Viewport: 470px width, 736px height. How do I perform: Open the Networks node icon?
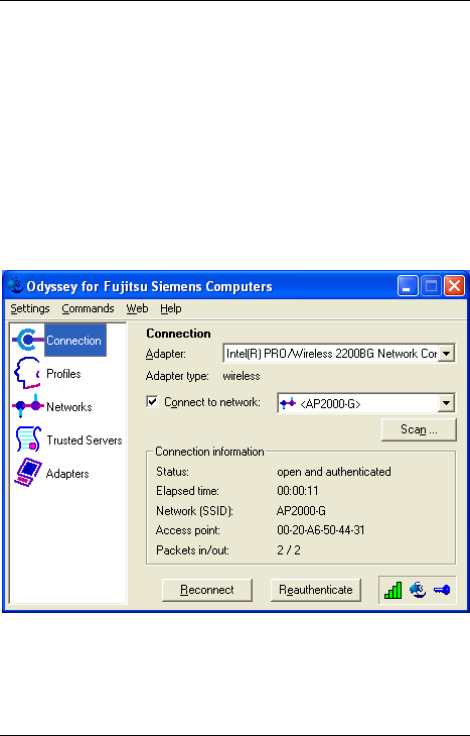coord(28,406)
